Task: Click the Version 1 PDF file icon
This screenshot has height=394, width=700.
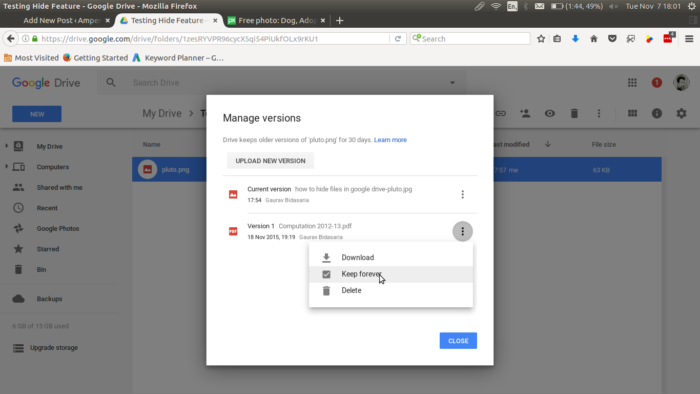Action: pos(233,231)
